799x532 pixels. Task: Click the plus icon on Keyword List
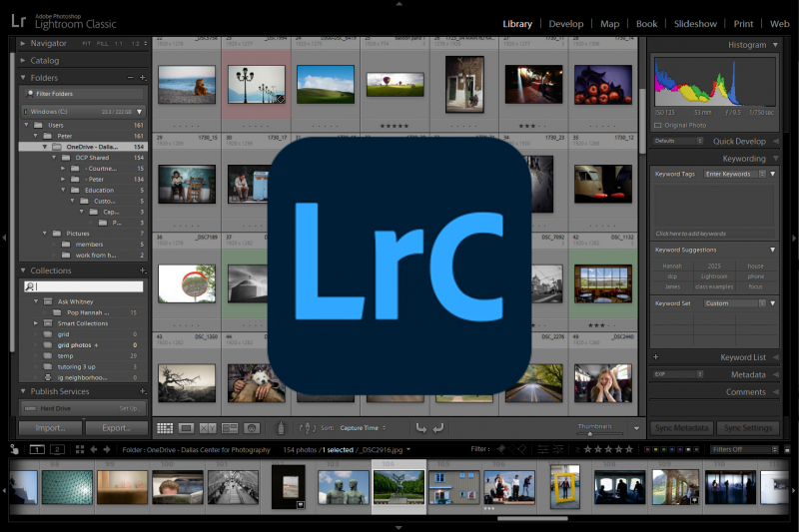(656, 357)
